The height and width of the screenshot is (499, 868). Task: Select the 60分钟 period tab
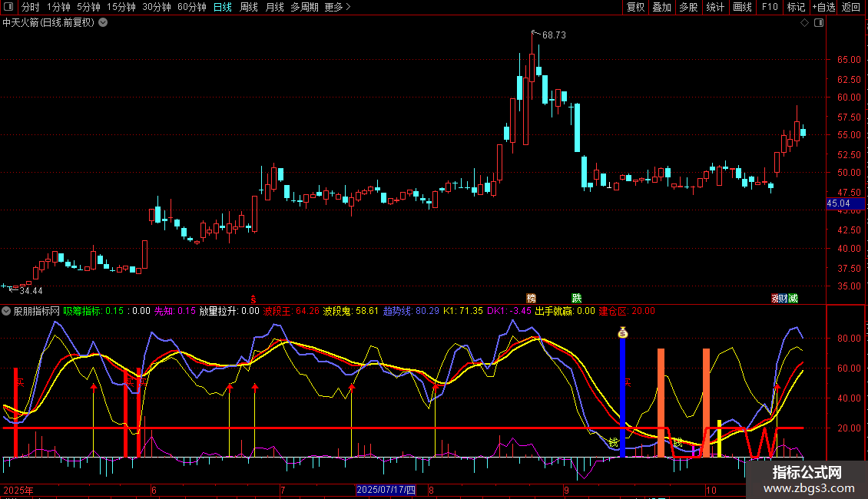click(191, 7)
